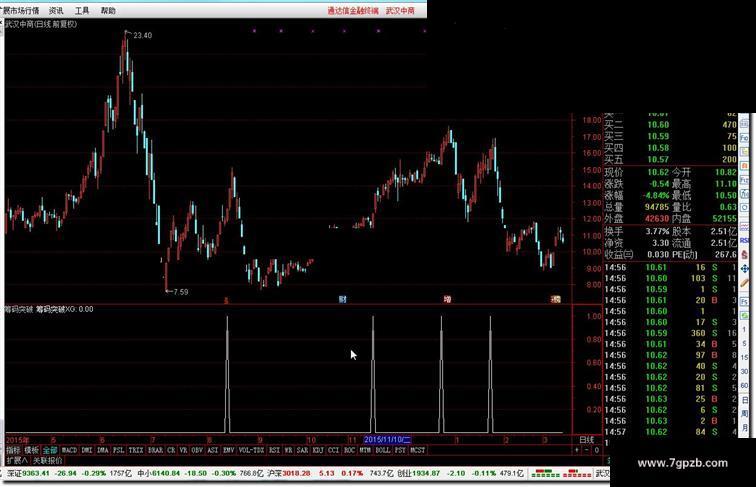
Task: Switch to TRIX indicator
Action: (136, 450)
